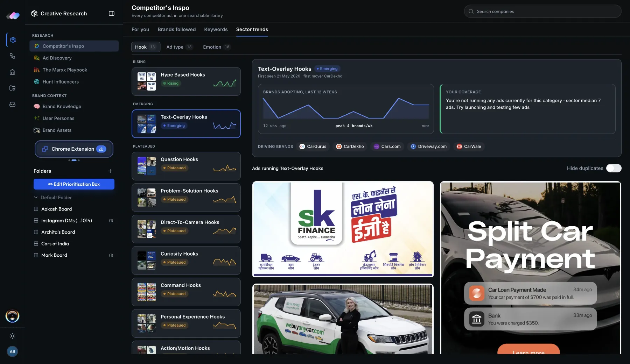Click the CarWale brand logo icon
This screenshot has height=364, width=630.
click(x=459, y=147)
